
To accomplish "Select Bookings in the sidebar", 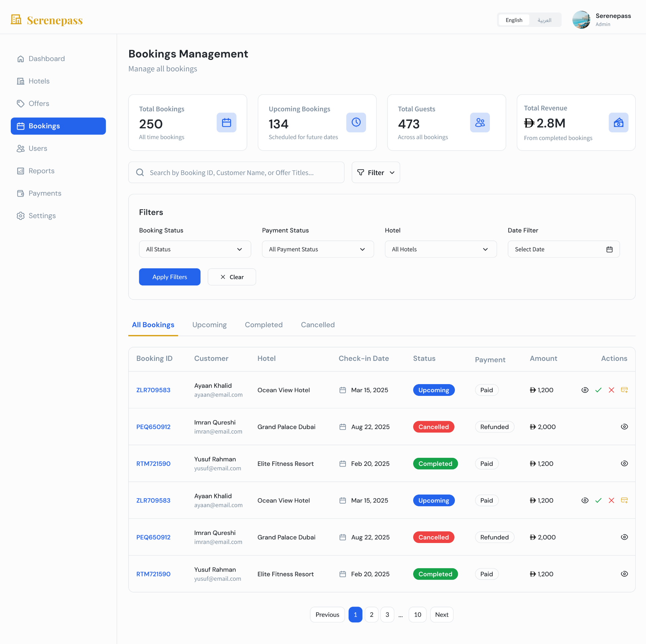I will (x=58, y=126).
